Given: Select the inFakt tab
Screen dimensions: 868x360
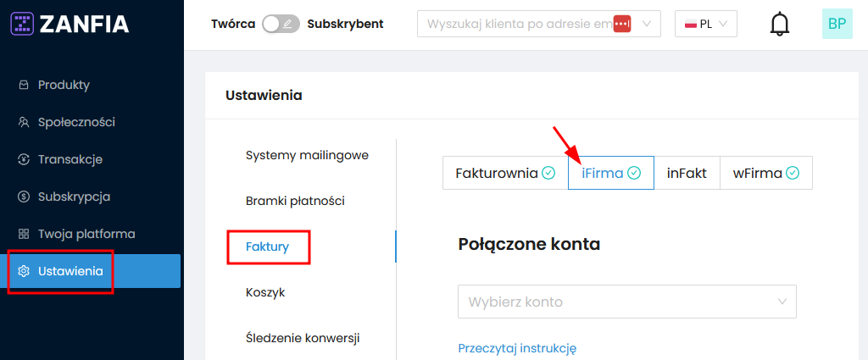Looking at the screenshot, I should [x=687, y=173].
